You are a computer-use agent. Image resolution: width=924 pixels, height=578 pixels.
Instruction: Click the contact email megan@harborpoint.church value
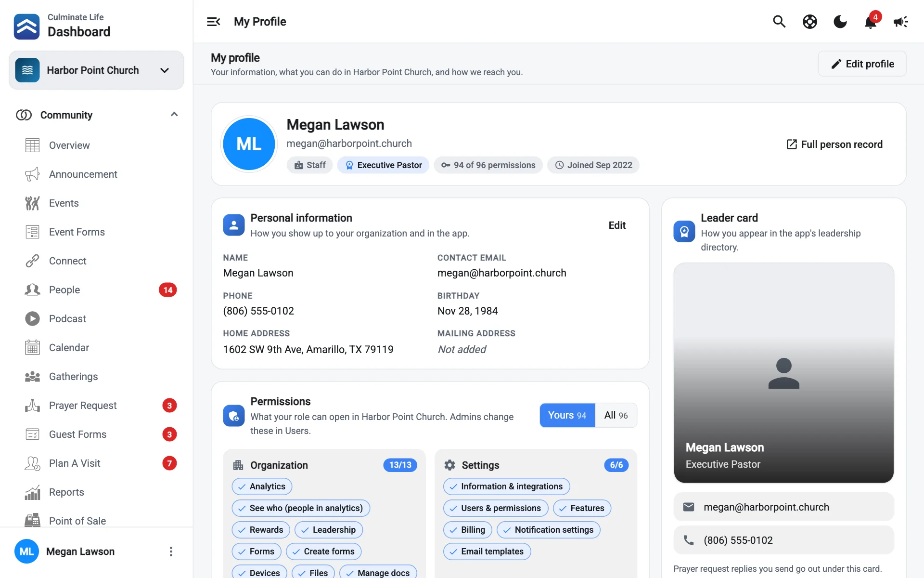click(x=501, y=273)
